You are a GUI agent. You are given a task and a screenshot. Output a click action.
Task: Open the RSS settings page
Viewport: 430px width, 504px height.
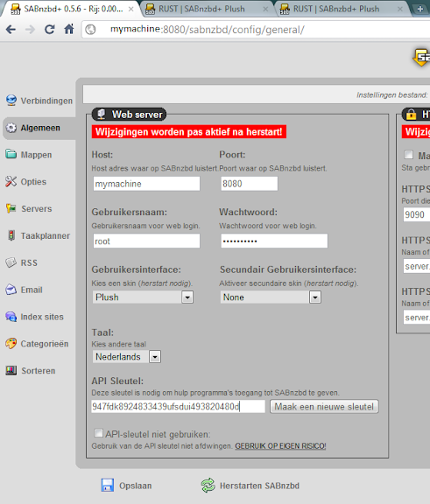click(x=29, y=262)
